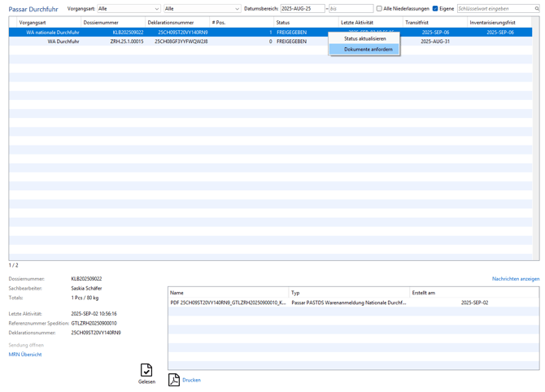Sort by the Deklarationsnummer column header
This screenshot has height=392, width=545.
pos(177,22)
